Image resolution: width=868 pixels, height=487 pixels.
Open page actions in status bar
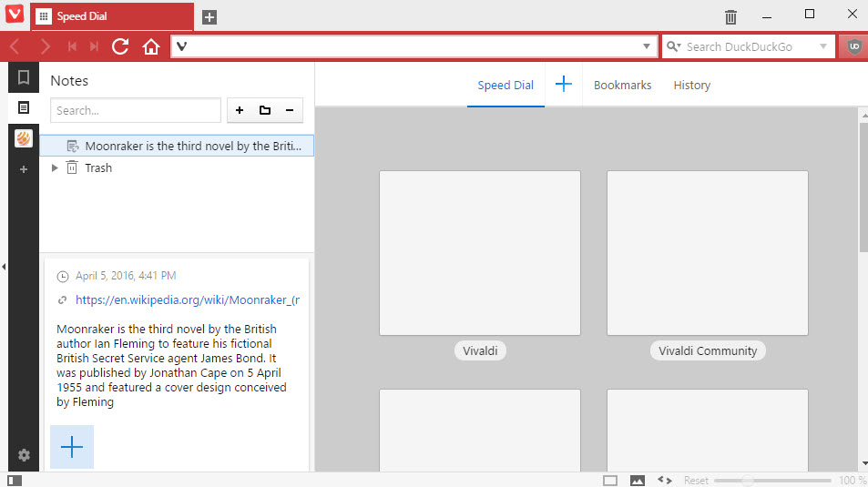coord(665,481)
